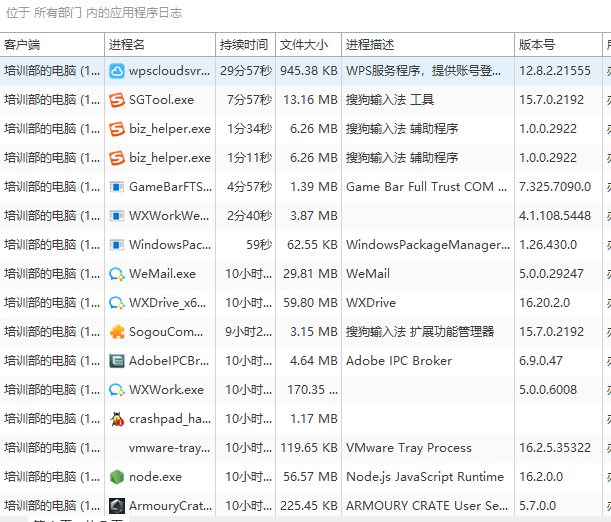The image size is (611, 522).
Task: Select the SGTool.exe process name
Action: 161,100
